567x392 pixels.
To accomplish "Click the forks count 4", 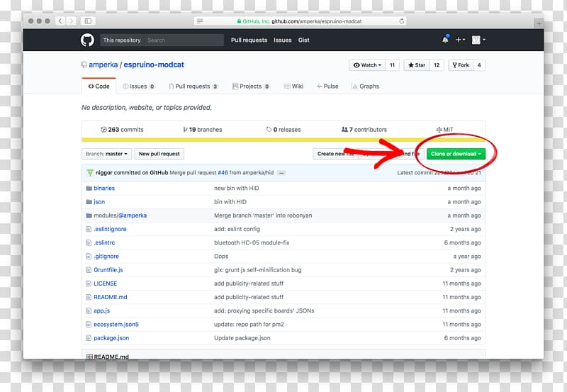I will point(479,65).
